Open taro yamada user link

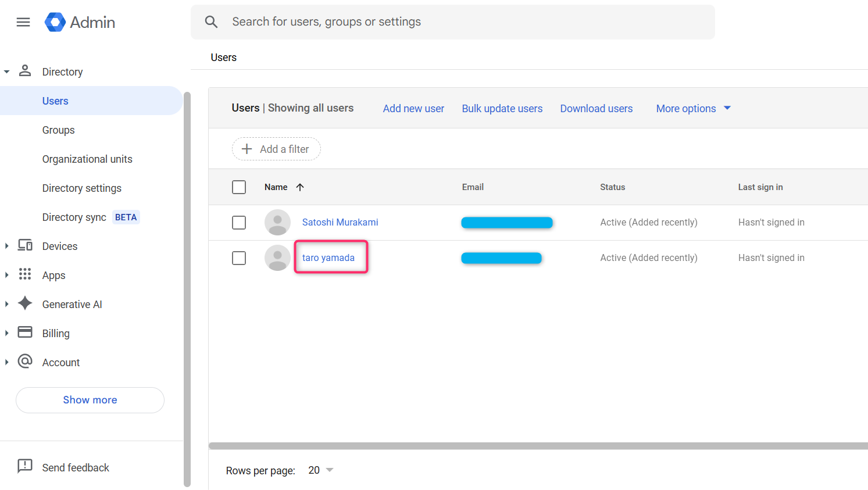(x=328, y=258)
